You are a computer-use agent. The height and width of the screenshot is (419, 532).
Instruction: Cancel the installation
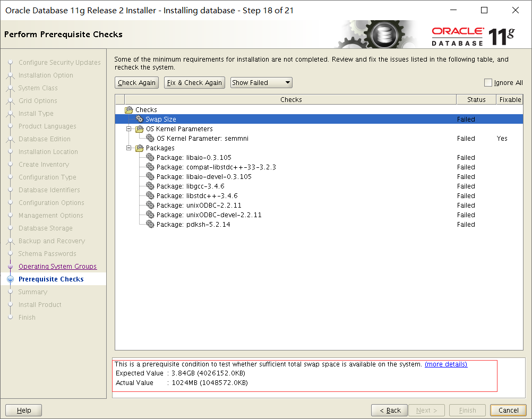pos(508,410)
